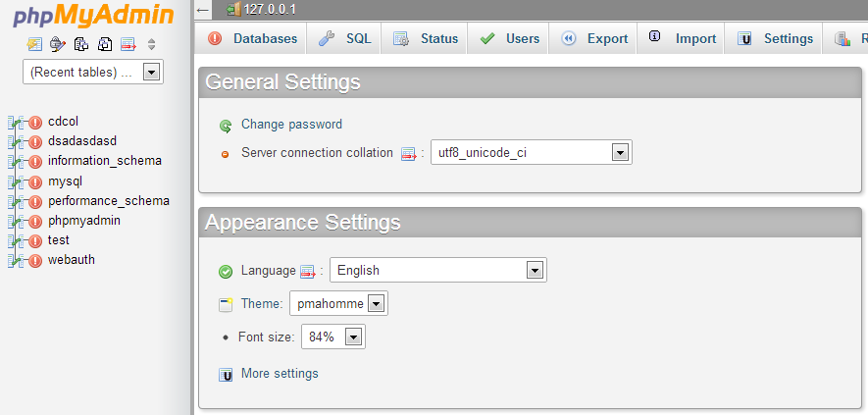The image size is (868, 415).
Task: Click the General Settings heading
Action: (x=282, y=82)
